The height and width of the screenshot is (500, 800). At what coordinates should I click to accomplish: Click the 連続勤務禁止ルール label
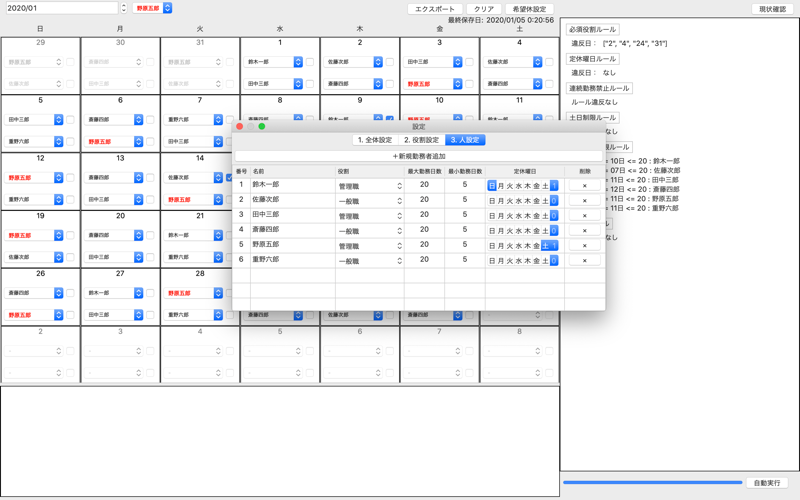pyautogui.click(x=599, y=88)
